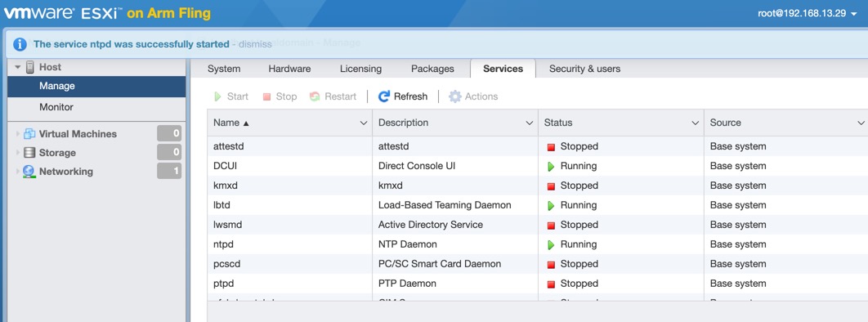The width and height of the screenshot is (868, 322).
Task: Dismiss the ntpd started notification
Action: [x=255, y=44]
